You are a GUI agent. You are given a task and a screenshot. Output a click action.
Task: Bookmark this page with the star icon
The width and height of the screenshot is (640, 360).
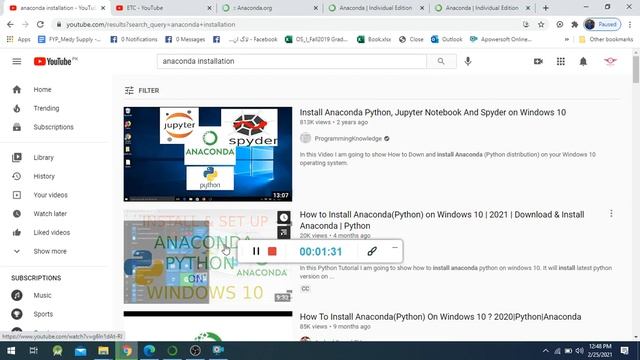(541, 24)
